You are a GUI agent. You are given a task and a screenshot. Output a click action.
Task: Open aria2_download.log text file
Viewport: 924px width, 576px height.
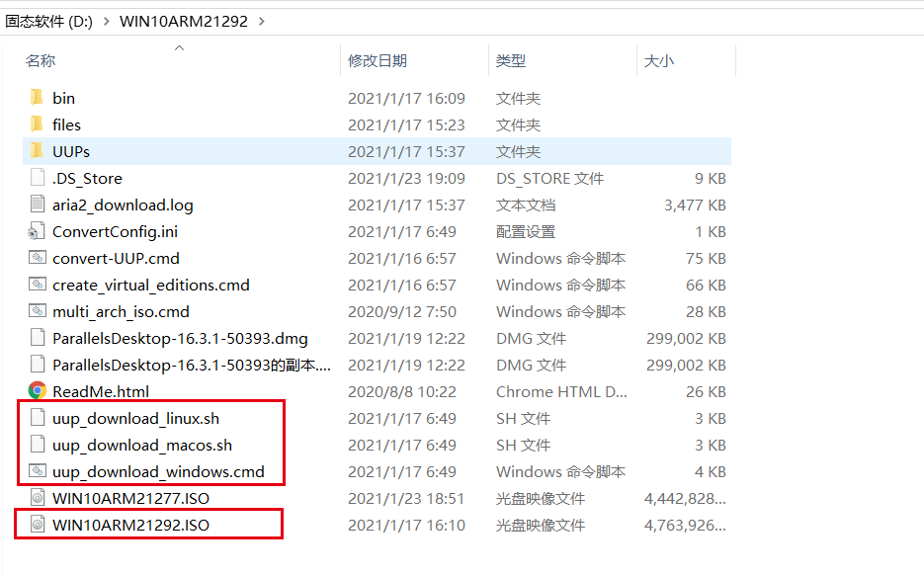point(37,205)
